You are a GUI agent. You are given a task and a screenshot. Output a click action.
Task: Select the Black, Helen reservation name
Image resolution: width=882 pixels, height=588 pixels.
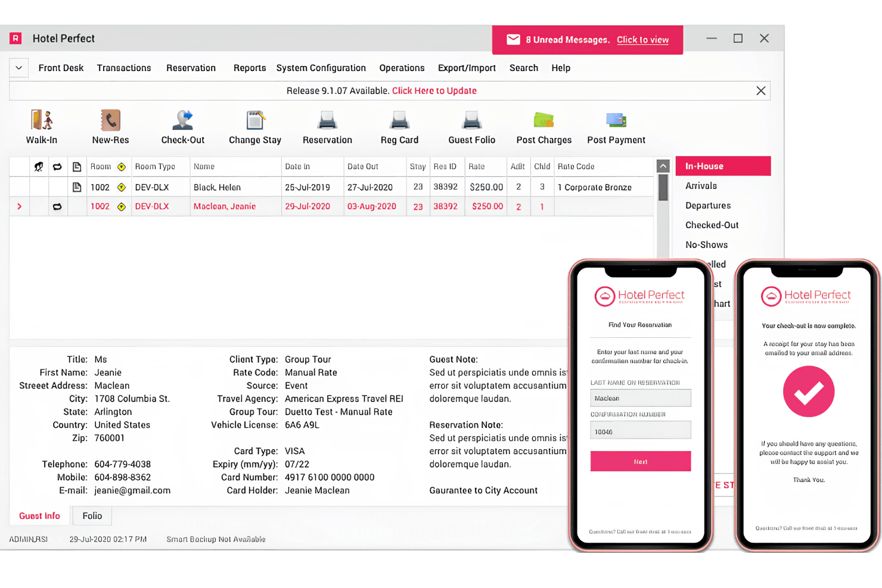217,187
